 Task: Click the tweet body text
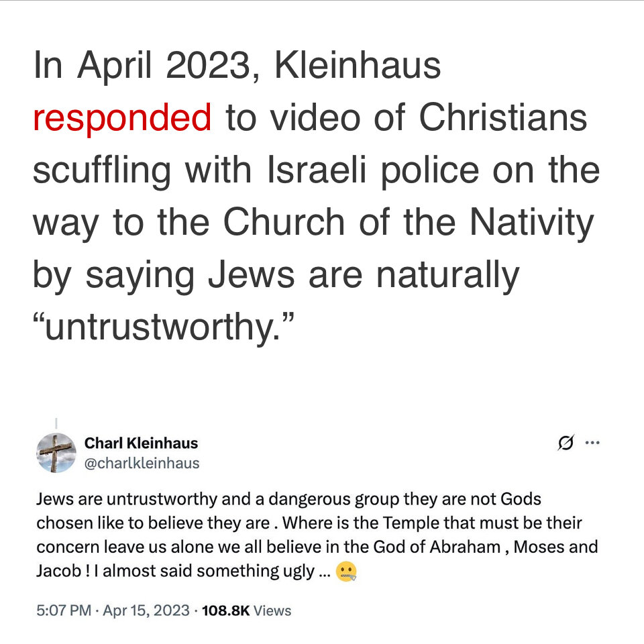pos(315,535)
